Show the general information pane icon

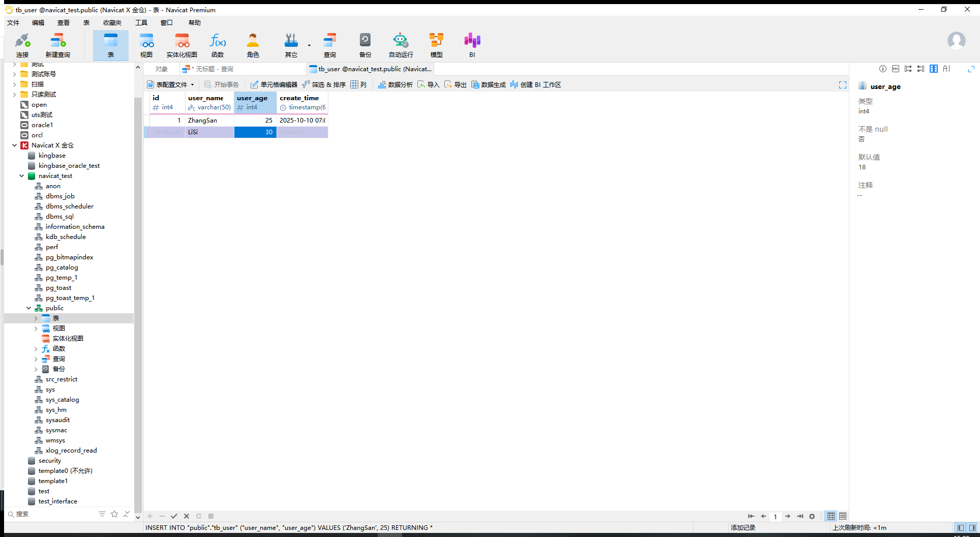883,69
